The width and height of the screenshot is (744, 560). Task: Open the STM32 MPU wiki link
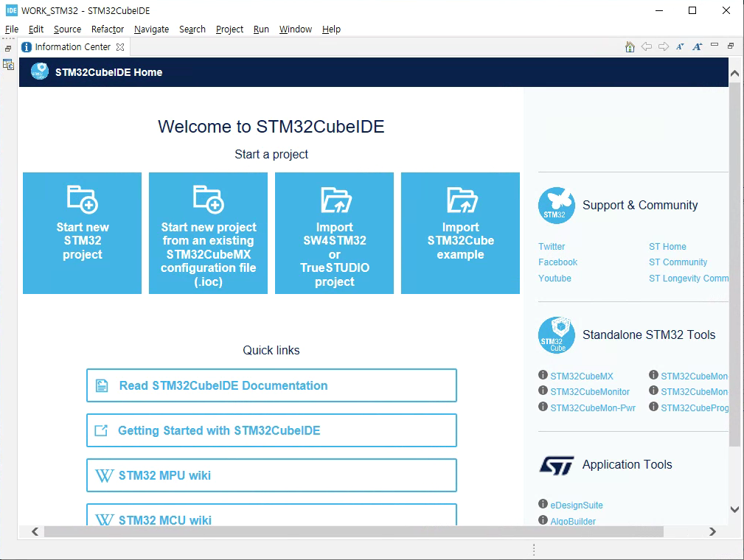tap(271, 475)
